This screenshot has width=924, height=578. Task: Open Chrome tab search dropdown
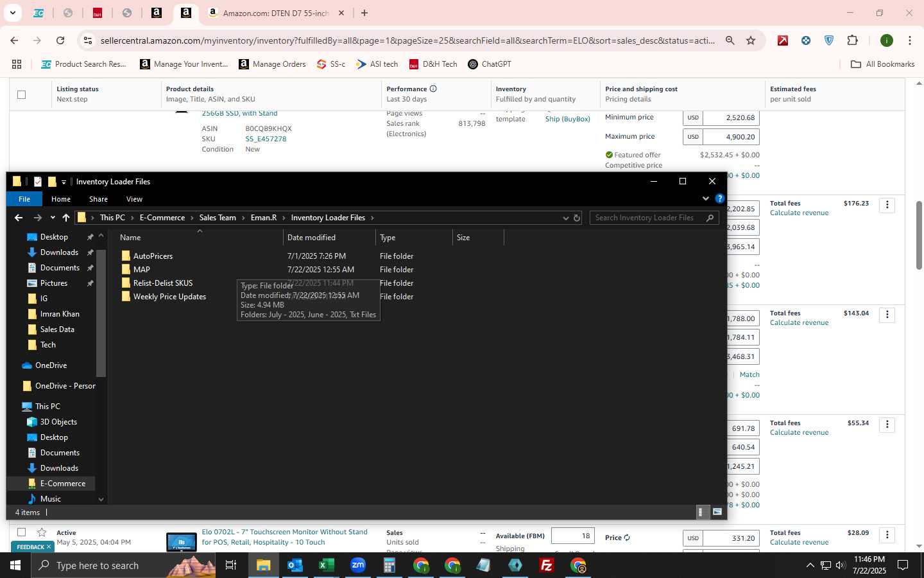[12, 13]
